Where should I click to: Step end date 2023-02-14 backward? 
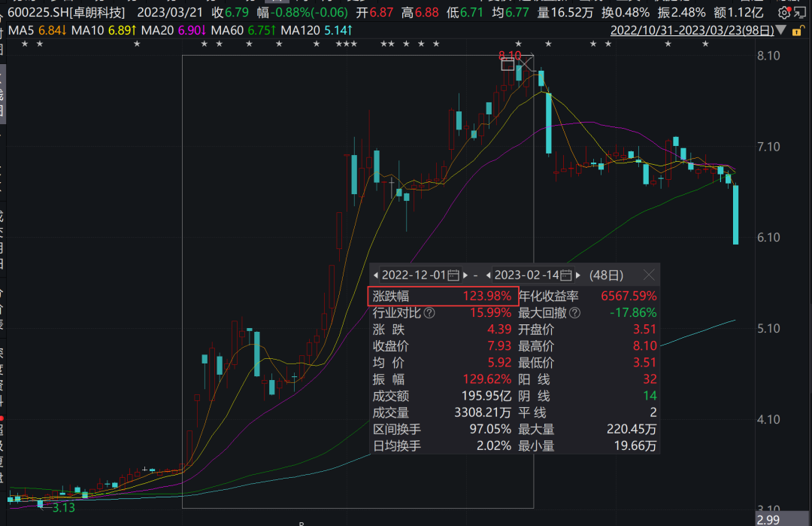(x=489, y=275)
